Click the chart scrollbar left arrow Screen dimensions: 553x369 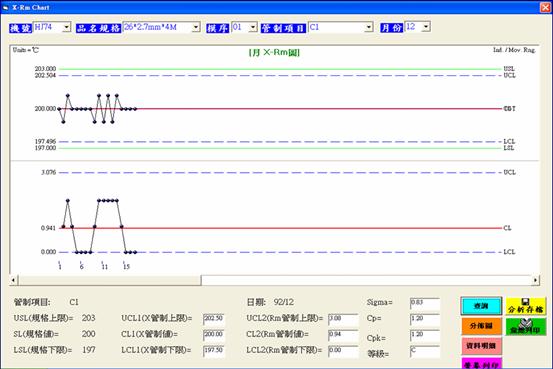(x=13, y=280)
